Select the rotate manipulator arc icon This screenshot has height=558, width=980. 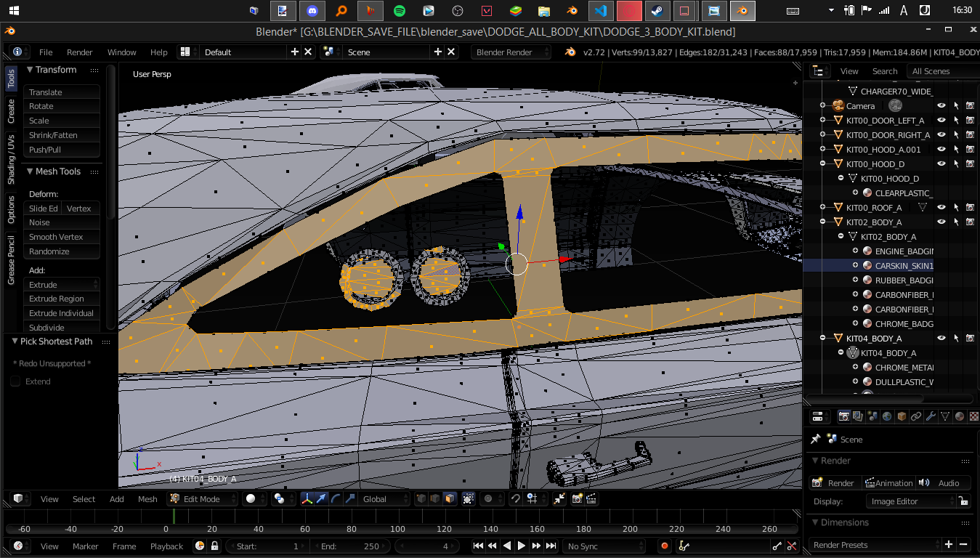[335, 498]
